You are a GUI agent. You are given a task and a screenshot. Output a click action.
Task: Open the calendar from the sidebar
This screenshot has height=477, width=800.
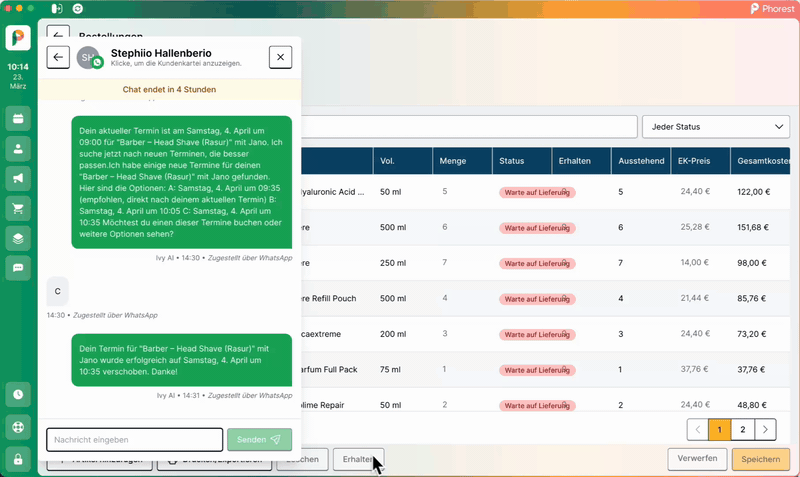click(18, 120)
